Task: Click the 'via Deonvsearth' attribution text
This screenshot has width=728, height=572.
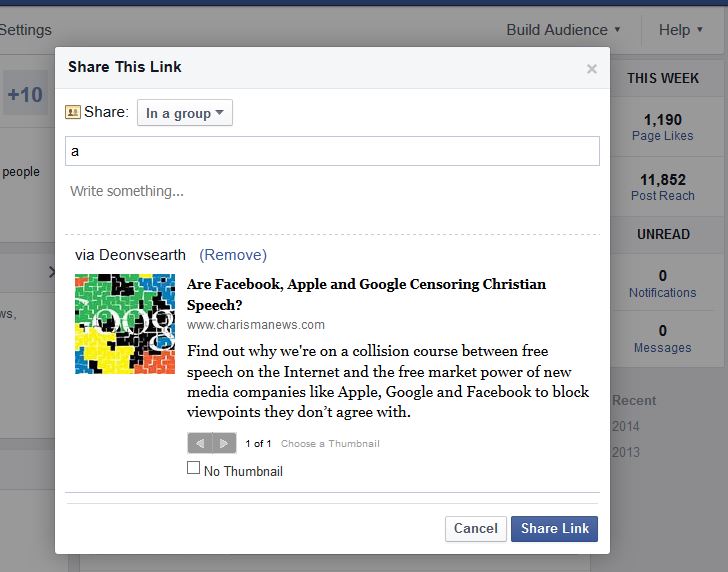Action: coord(130,255)
